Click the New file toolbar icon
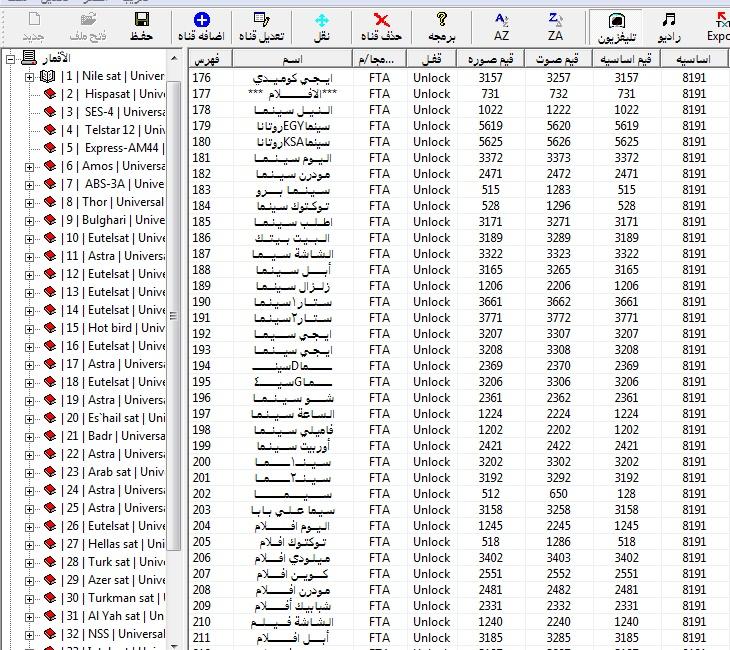Viewport: 730px width, 650px height. pyautogui.click(x=34, y=20)
